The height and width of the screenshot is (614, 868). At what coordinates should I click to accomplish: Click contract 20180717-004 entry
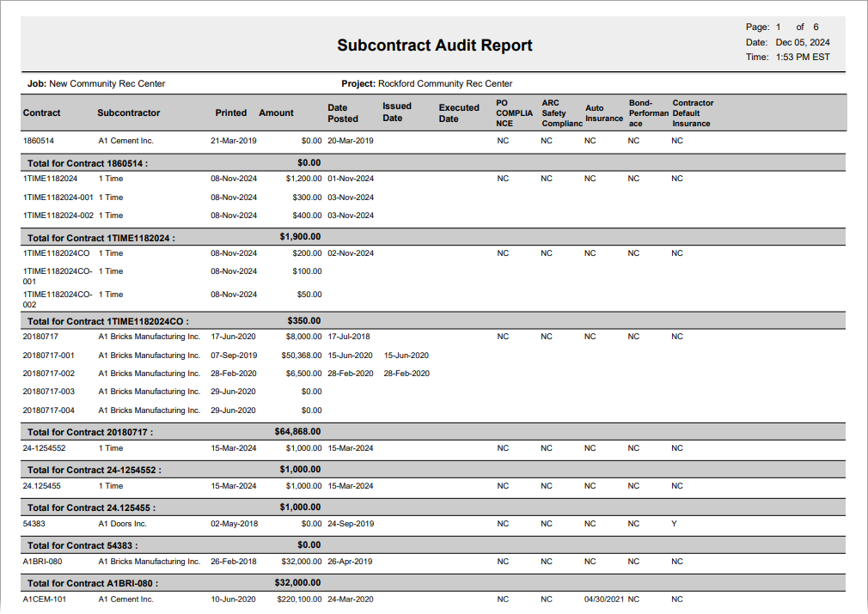pyautogui.click(x=49, y=410)
